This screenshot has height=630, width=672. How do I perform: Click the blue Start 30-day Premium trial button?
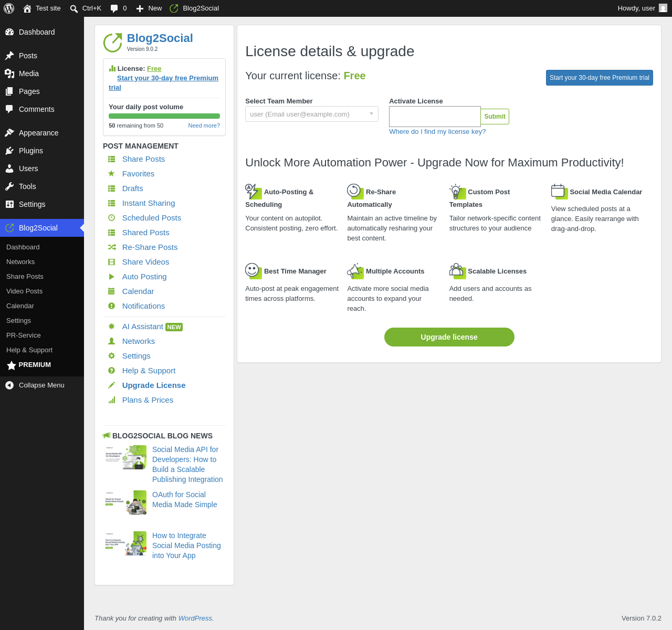pyautogui.click(x=600, y=78)
